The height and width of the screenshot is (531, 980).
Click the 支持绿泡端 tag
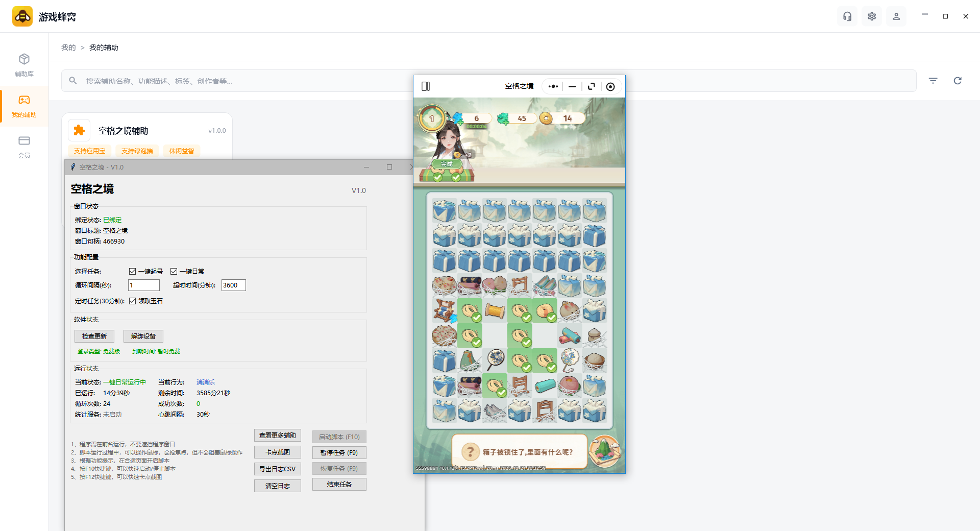[x=137, y=151]
